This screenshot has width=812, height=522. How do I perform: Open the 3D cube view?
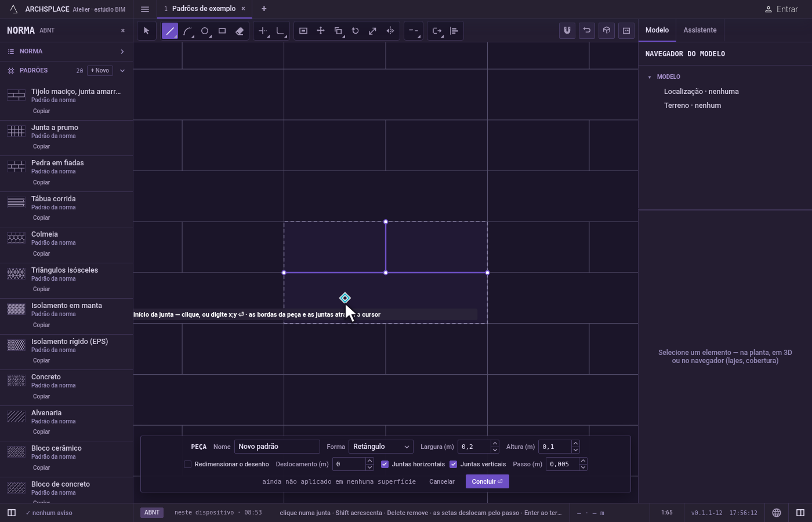click(607, 31)
